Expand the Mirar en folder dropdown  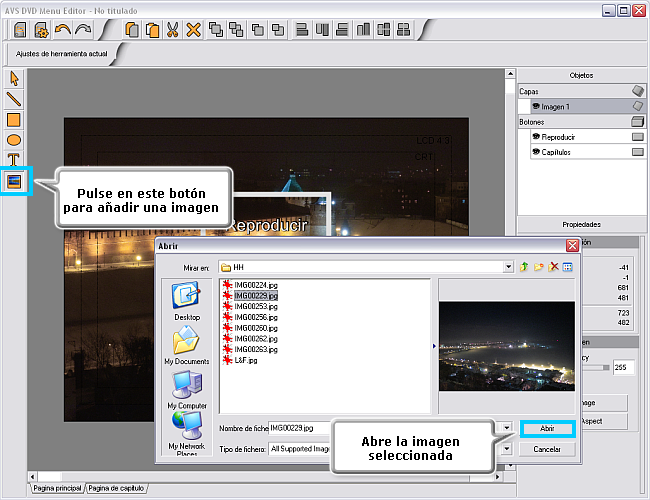[x=508, y=267]
